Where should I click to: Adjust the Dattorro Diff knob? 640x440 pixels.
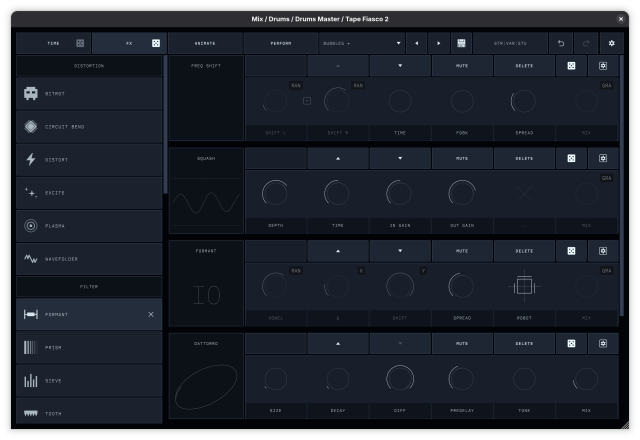point(400,379)
